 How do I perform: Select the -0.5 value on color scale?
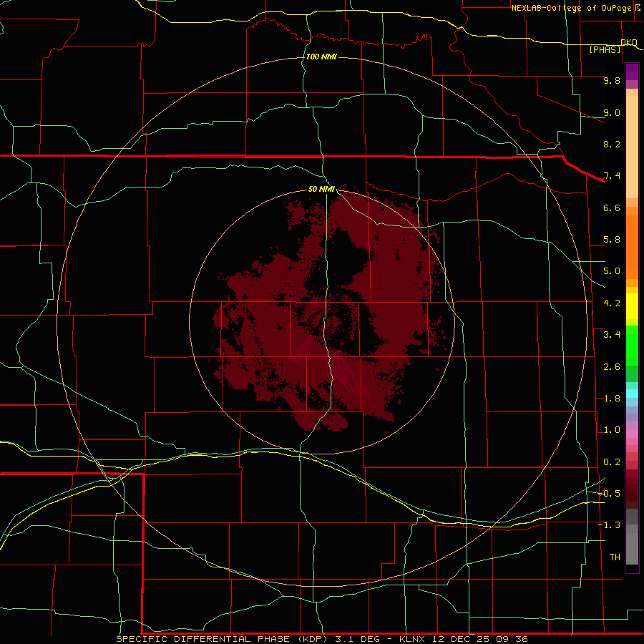pos(609,494)
